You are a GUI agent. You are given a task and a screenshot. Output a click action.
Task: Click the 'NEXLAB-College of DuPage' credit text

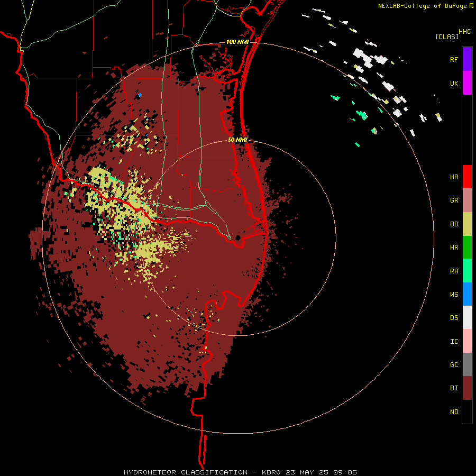422,6
